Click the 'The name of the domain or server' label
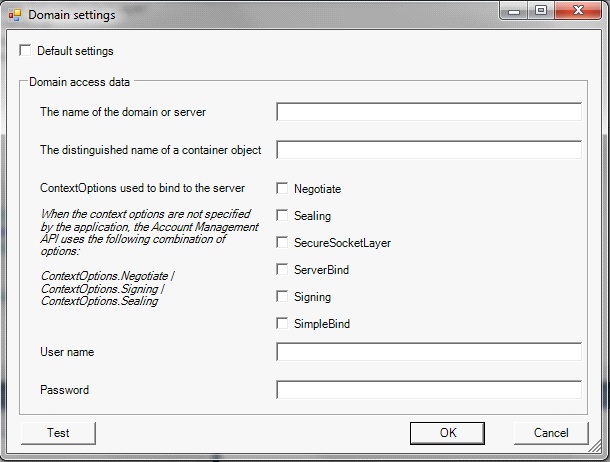Viewport: 610px width, 462px height. point(123,112)
